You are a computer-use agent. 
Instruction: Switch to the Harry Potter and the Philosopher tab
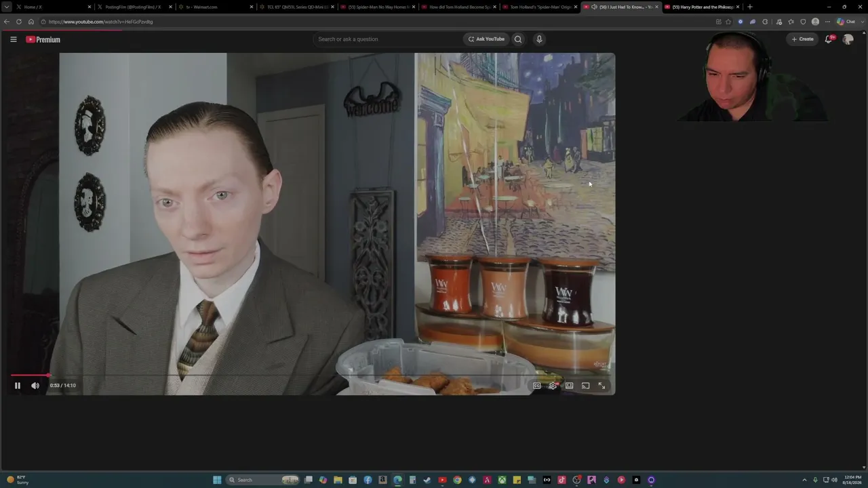pyautogui.click(x=703, y=7)
